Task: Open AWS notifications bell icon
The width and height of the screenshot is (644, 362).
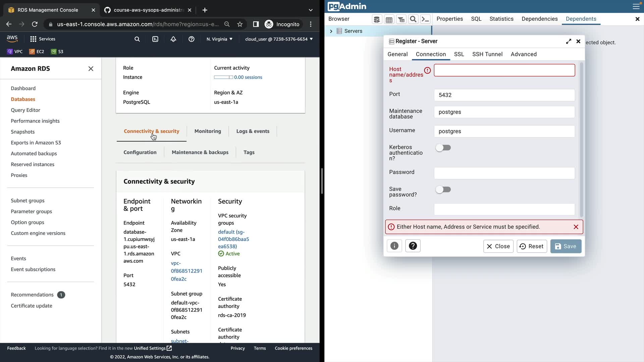Action: [x=173, y=39]
